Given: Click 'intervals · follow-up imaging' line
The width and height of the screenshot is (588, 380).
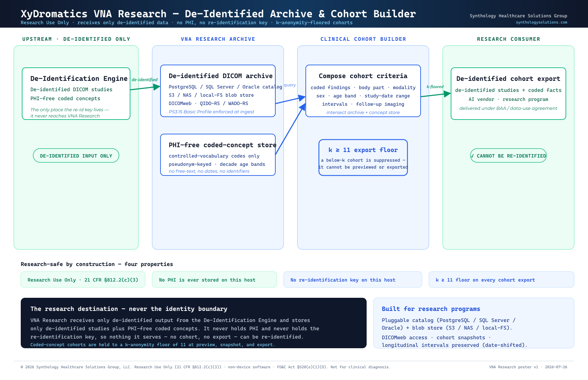Looking at the screenshot, I should (363, 104).
